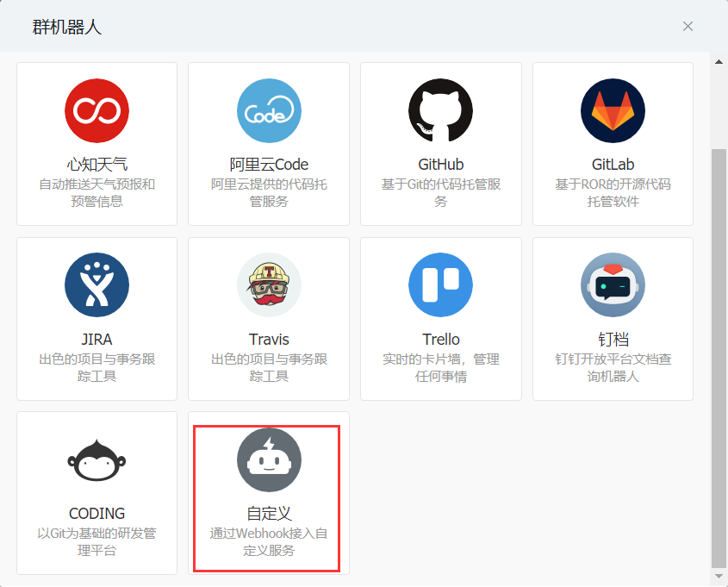Select the 心知天气 weather robot icon
This screenshot has height=587, width=728.
pos(96,110)
